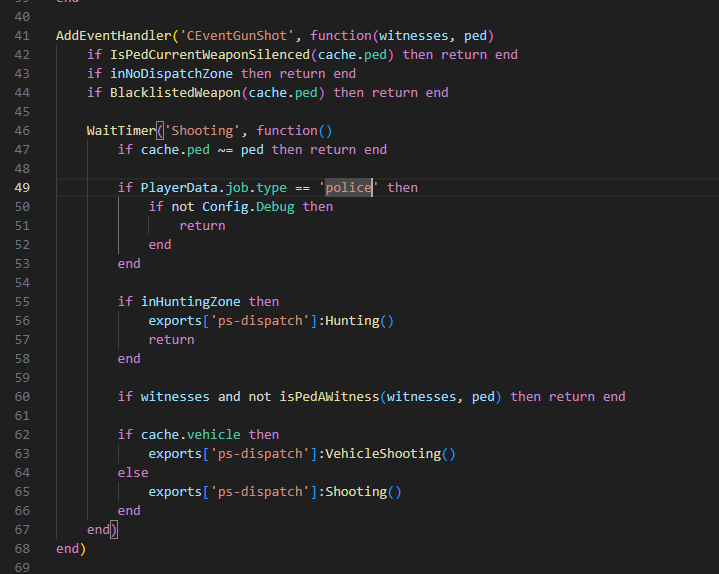
Task: Click the highlighted 'police' string
Action: 348,188
